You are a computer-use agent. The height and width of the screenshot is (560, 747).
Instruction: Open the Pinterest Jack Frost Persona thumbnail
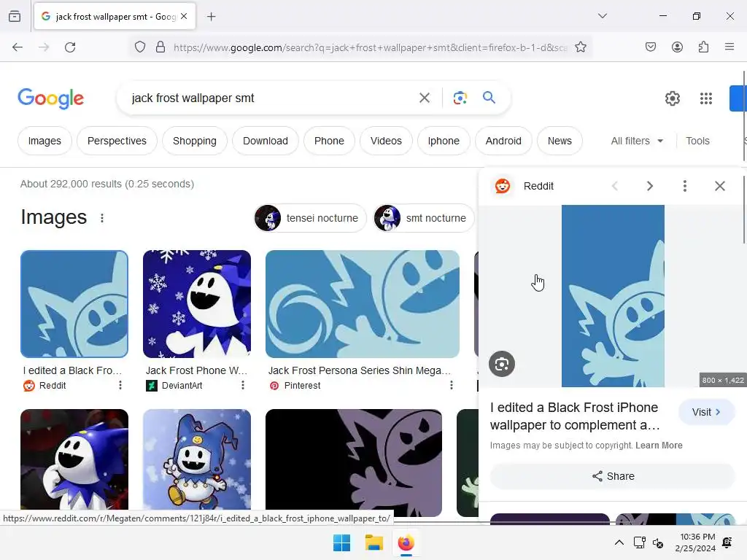(363, 304)
